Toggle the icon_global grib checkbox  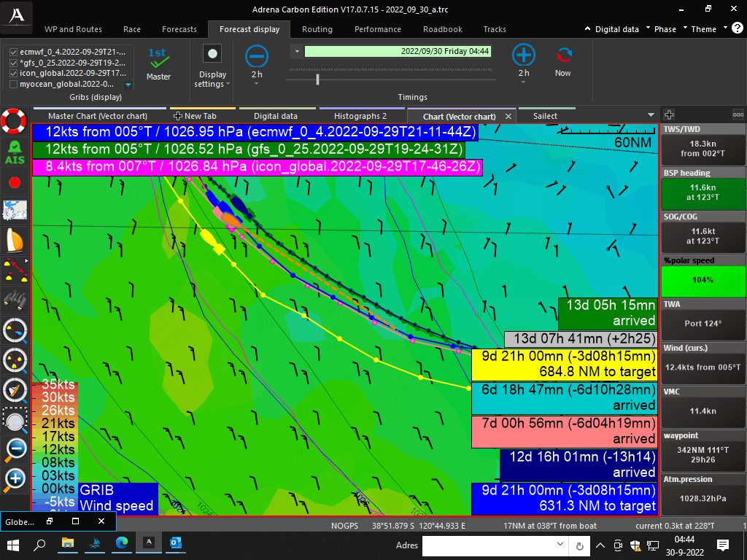pos(14,73)
